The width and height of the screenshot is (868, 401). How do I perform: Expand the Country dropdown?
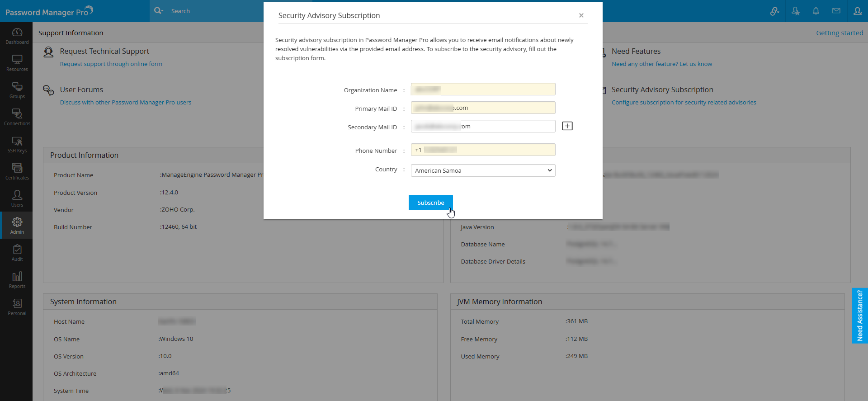[x=482, y=170]
